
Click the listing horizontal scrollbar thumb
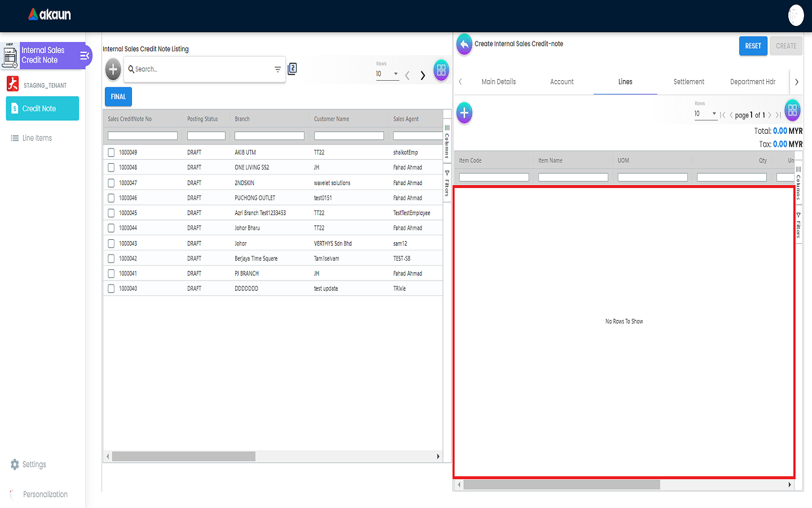click(x=183, y=456)
